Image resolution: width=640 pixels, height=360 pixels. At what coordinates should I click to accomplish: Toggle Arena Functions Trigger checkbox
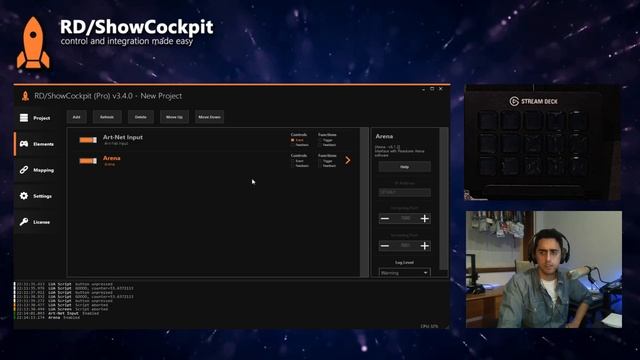tap(320, 161)
